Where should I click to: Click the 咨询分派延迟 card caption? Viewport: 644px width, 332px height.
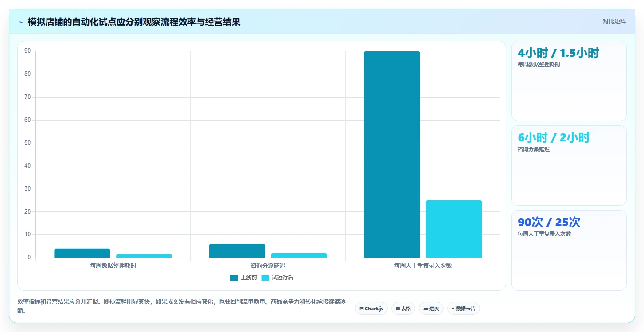coord(534,149)
